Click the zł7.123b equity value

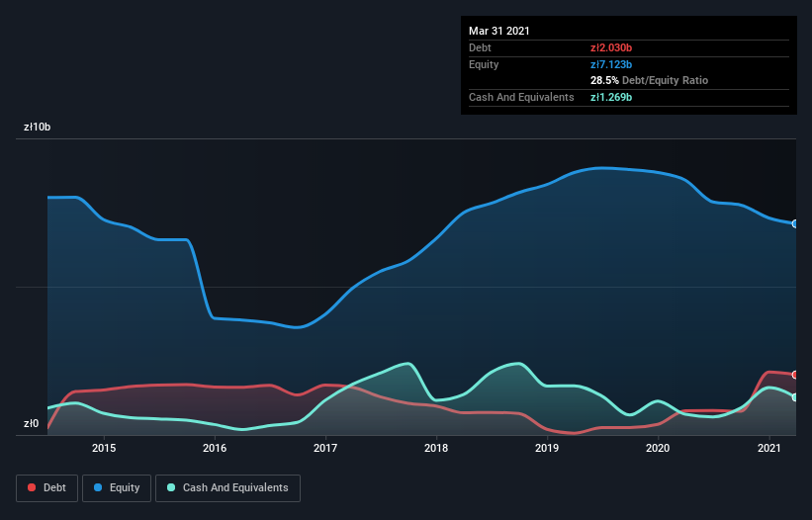(x=611, y=64)
